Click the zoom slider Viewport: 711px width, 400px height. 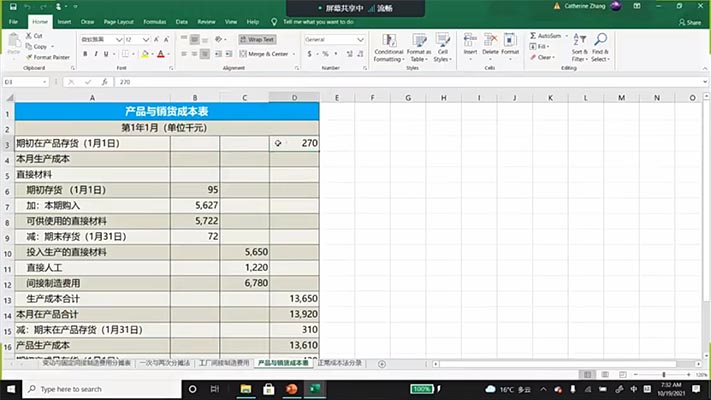tap(663, 375)
